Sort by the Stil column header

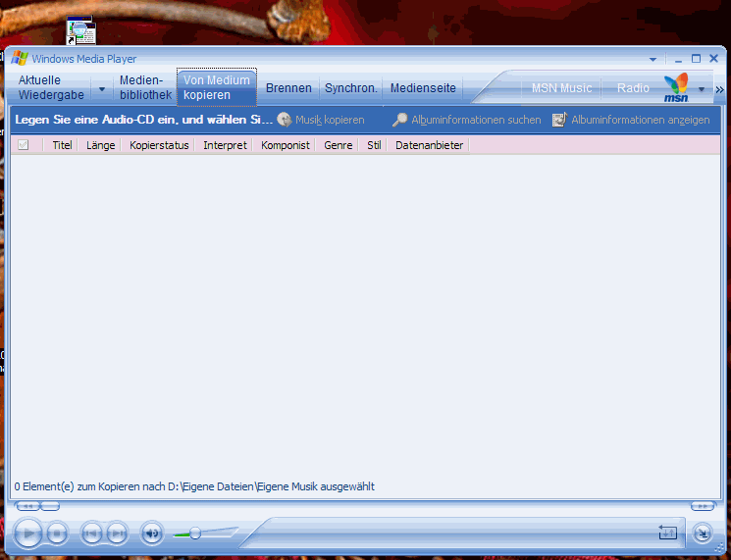point(374,145)
